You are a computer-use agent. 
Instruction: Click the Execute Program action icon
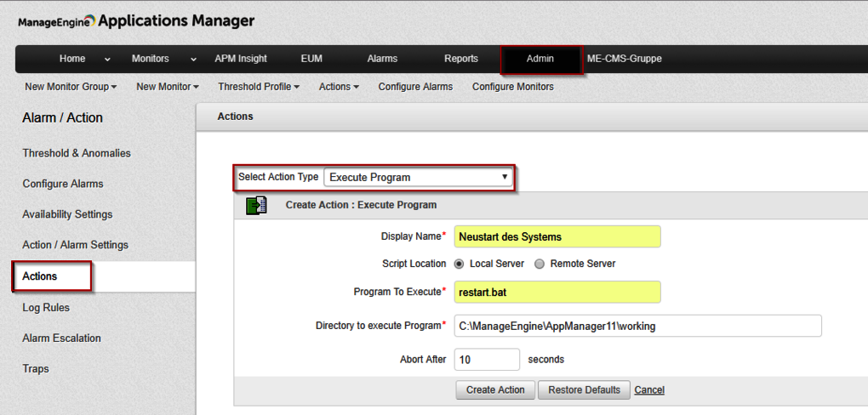256,205
